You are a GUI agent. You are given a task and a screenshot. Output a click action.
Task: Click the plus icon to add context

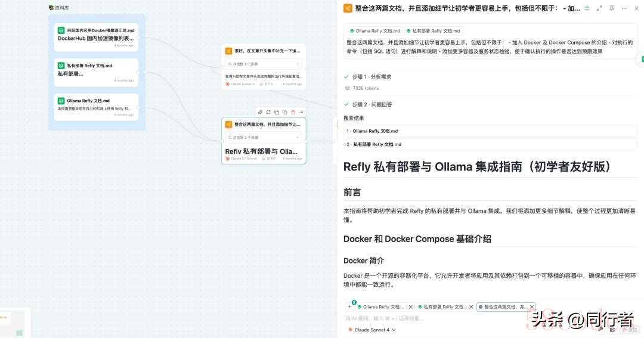click(x=350, y=307)
